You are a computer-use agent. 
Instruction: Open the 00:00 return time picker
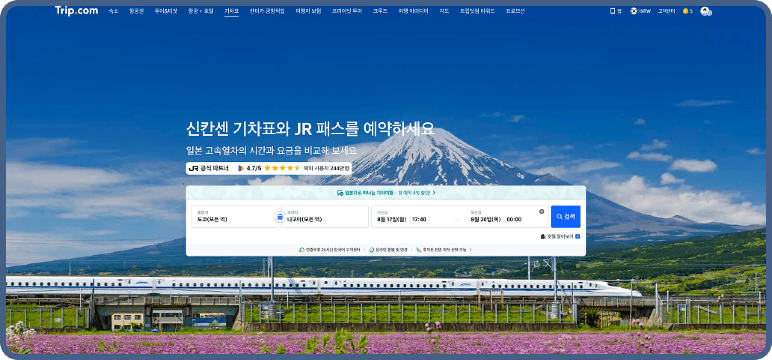(514, 219)
